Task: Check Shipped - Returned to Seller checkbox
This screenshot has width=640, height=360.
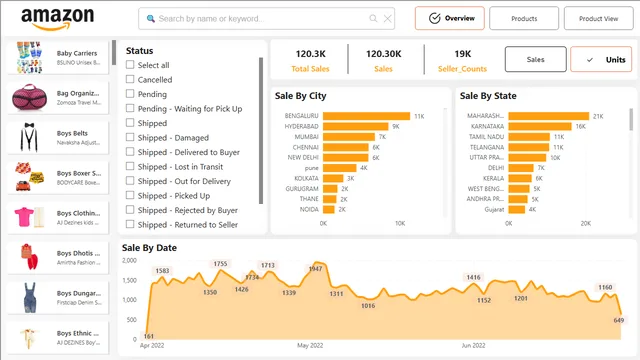Action: [x=130, y=224]
